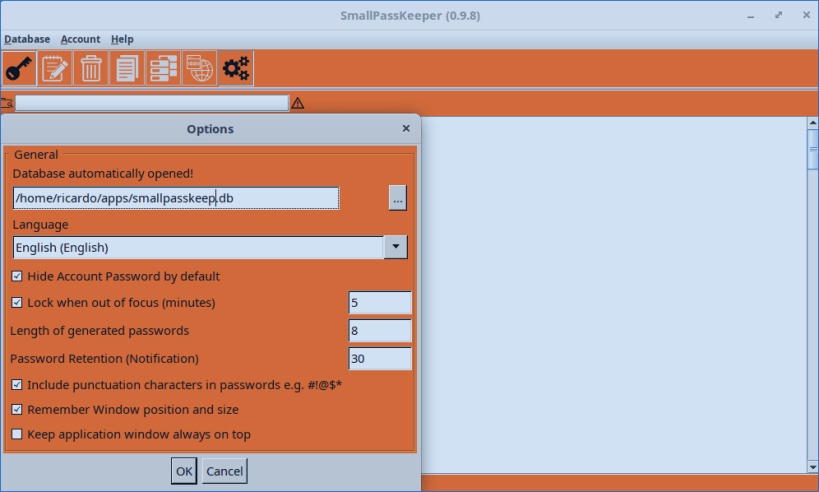The width and height of the screenshot is (819, 492).
Task: Click the search filter field below toolbar
Action: pyautogui.click(x=152, y=103)
